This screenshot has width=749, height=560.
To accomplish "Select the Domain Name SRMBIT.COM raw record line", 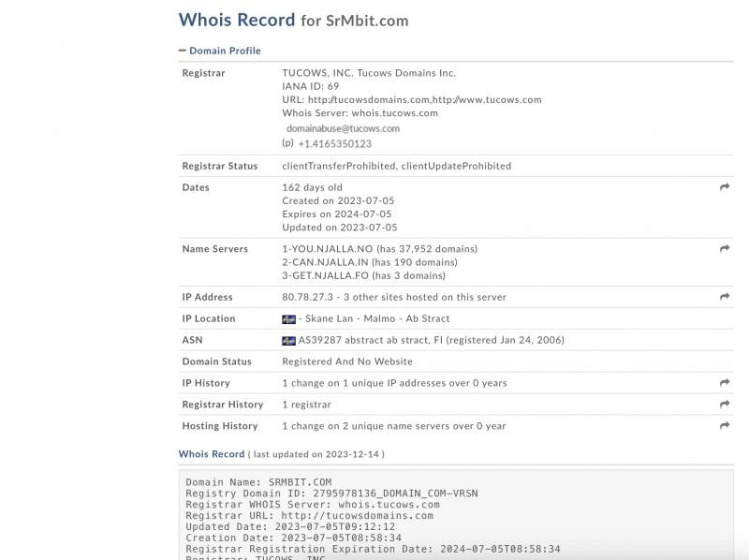I will click(258, 482).
